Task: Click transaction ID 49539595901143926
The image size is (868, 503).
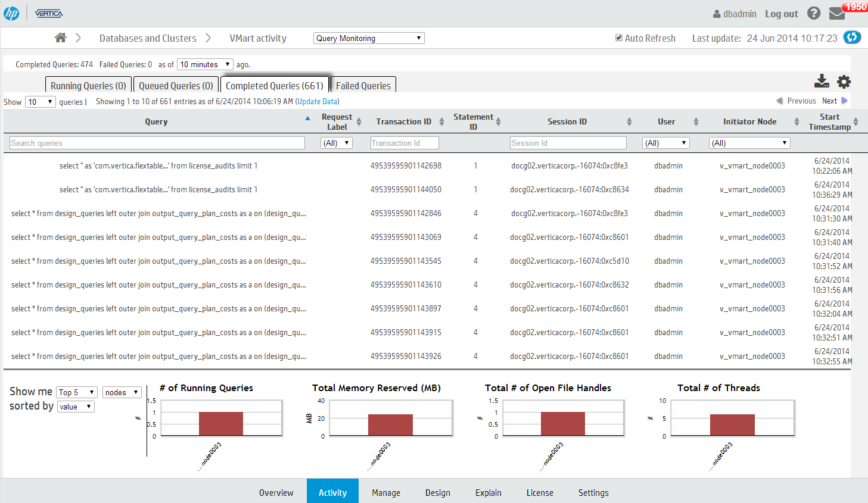Action: (406, 357)
